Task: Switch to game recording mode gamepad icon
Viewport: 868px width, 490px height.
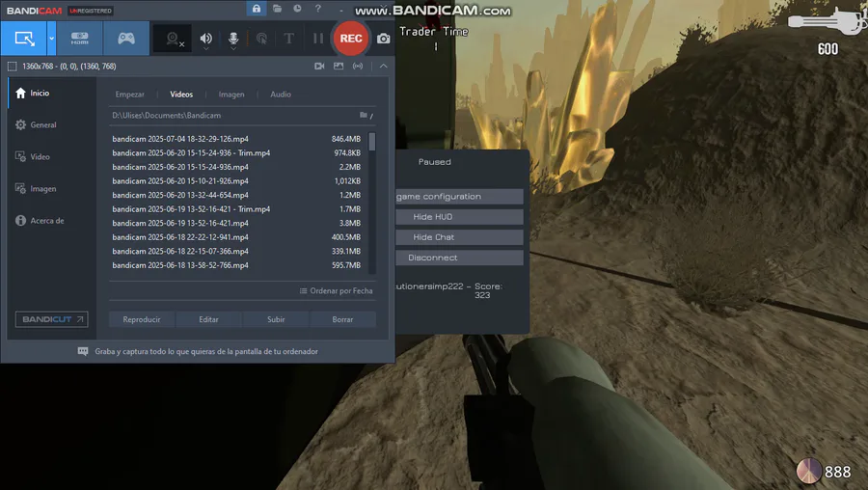Action: coord(126,39)
